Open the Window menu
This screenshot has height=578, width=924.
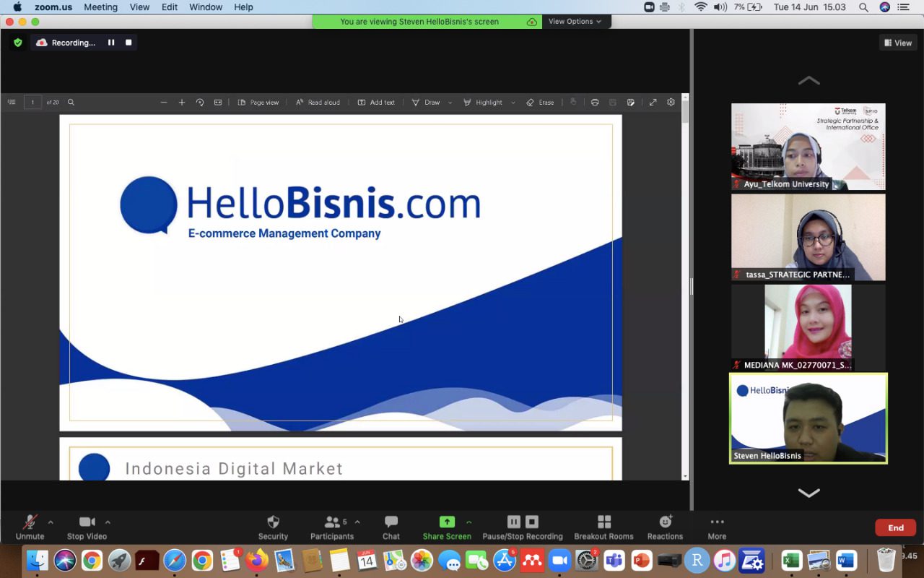pos(206,7)
